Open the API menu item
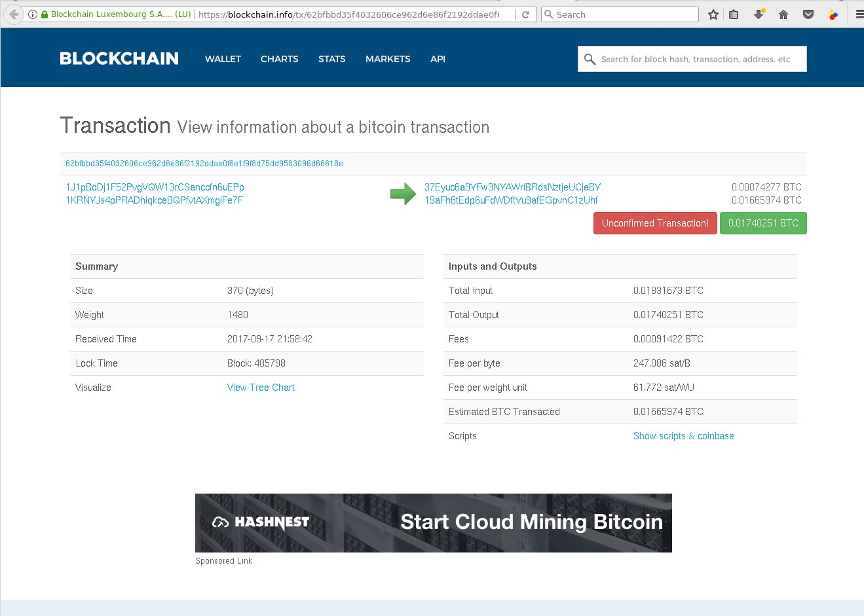Viewport: 864px width, 616px height. coord(438,59)
